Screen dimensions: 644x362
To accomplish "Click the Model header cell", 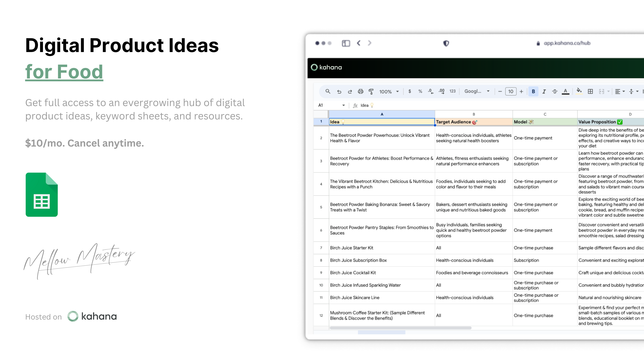I will click(x=545, y=122).
